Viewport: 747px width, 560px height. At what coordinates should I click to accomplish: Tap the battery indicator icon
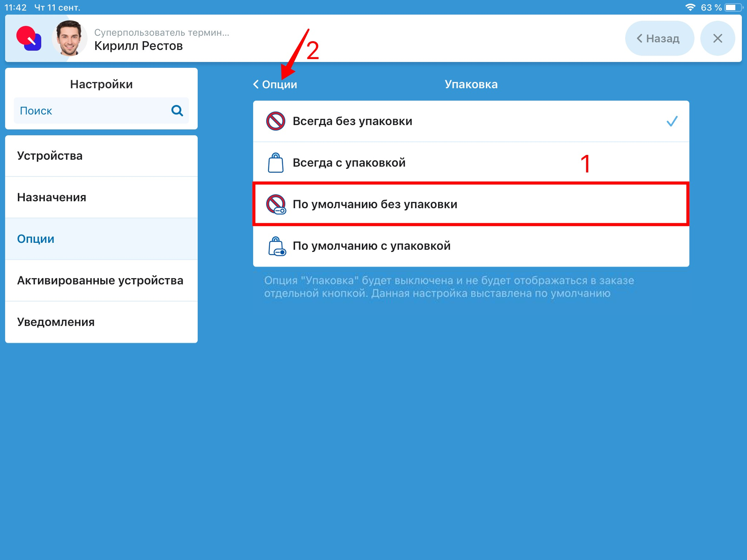pos(734,7)
